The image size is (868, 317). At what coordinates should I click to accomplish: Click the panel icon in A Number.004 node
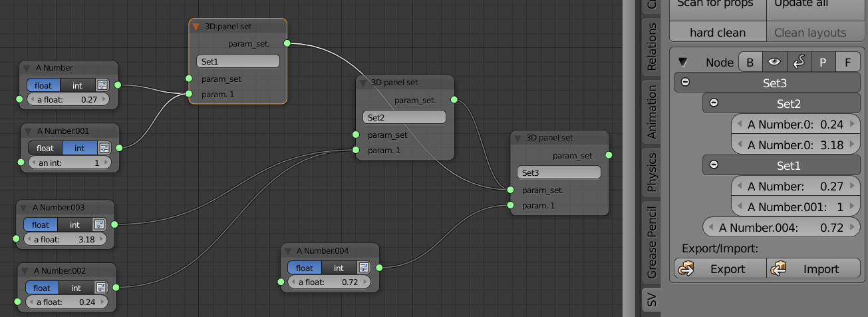click(363, 268)
